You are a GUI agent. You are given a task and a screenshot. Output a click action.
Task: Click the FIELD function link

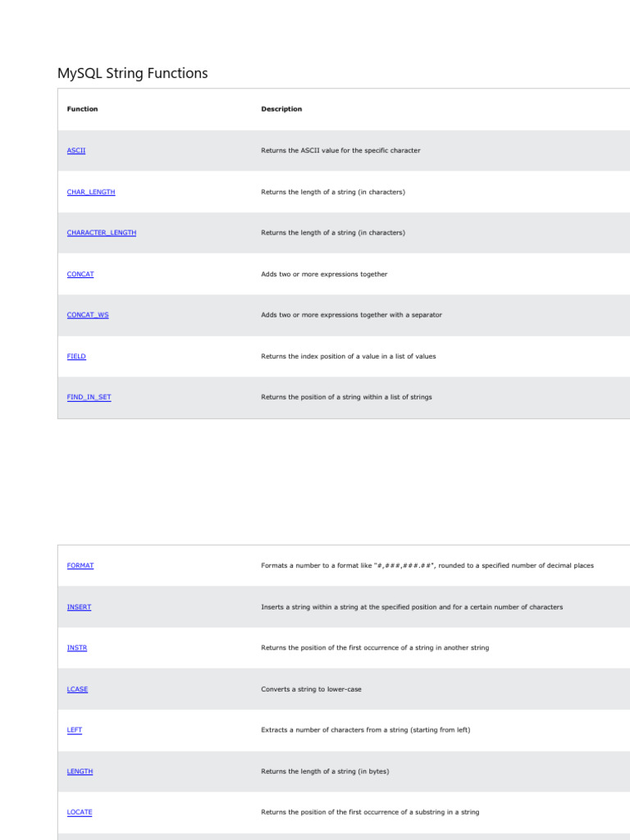point(76,356)
